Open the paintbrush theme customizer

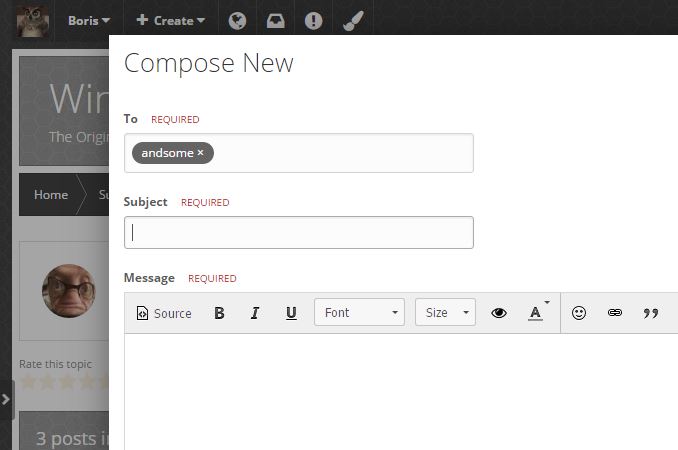click(x=353, y=20)
